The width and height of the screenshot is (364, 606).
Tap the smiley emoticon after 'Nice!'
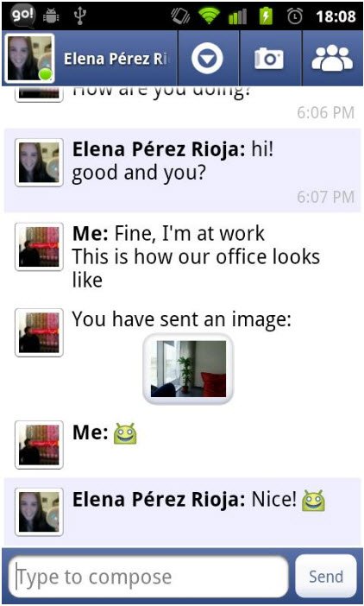313,501
